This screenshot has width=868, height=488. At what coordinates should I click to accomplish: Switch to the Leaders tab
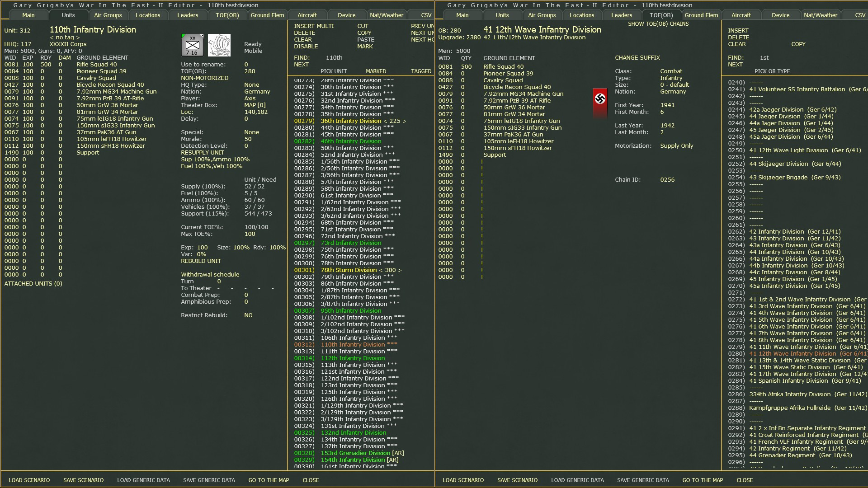187,15
